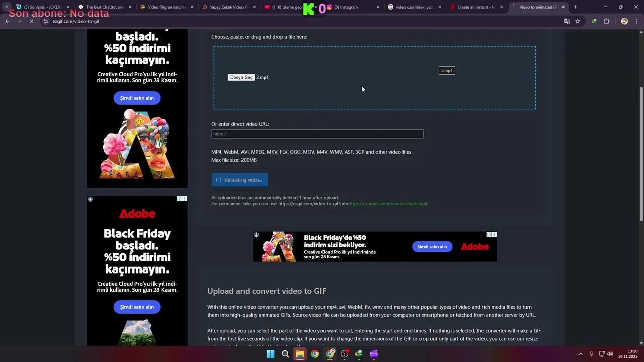Image resolution: width=644 pixels, height=362 pixels.
Task: Open second Chrome profile taskbar icon
Action: pyautogui.click(x=330, y=354)
